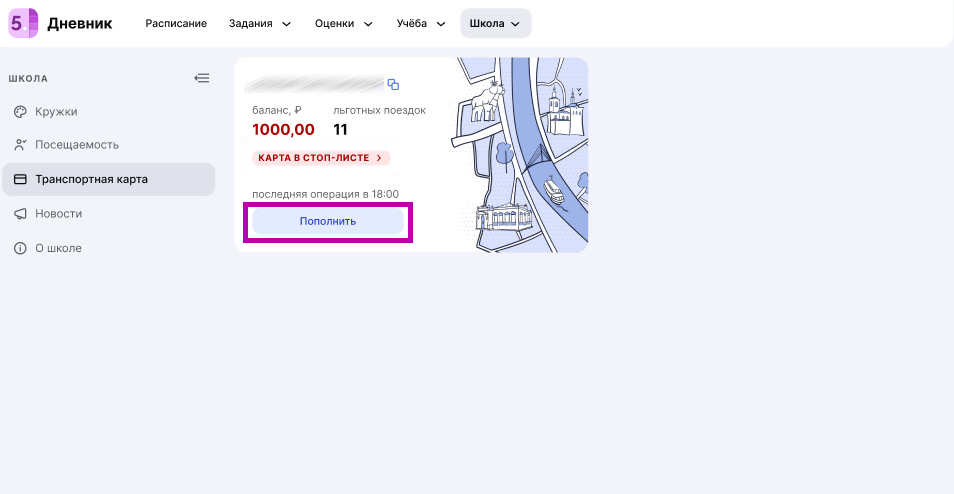
Task: Click the balance value 1000,00
Action: [x=284, y=130]
